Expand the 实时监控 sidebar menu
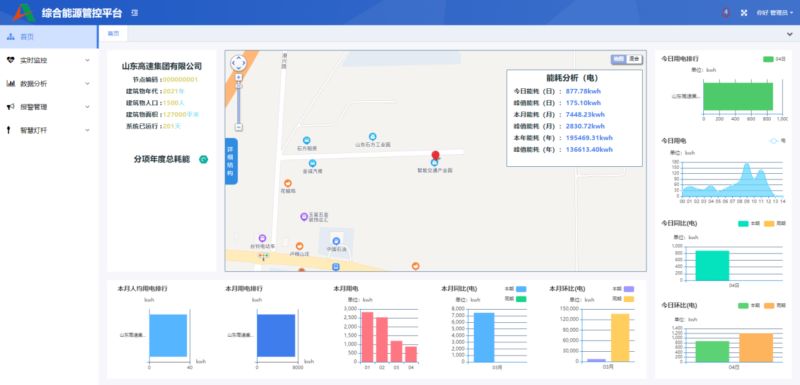This screenshot has height=385, width=800. (49, 60)
